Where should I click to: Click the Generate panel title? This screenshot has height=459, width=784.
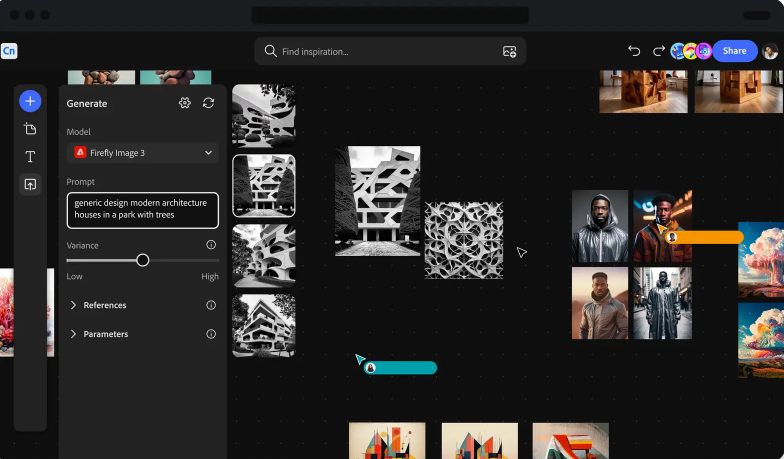87,104
